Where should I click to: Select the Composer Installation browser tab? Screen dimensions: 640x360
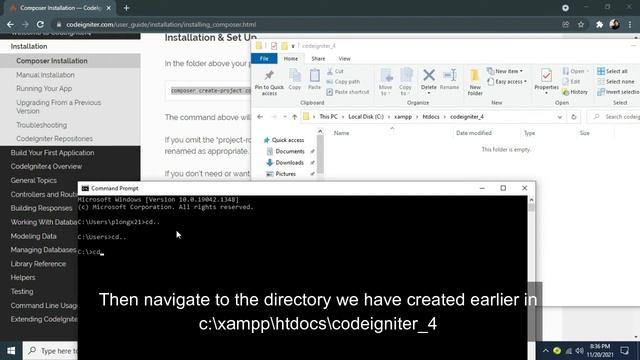pos(60,8)
